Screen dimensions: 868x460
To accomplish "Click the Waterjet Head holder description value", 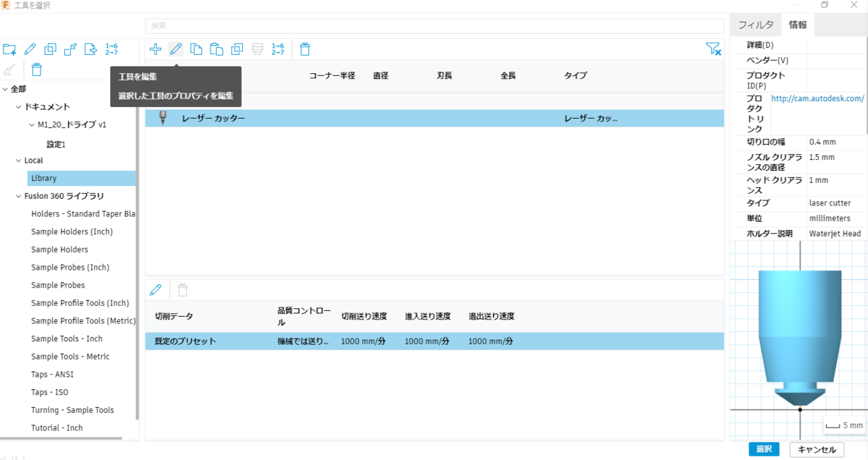I will tap(835, 234).
